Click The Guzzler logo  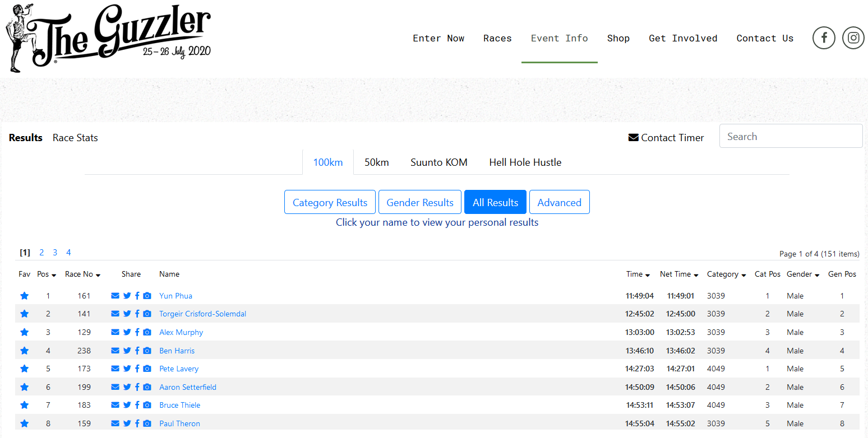pyautogui.click(x=108, y=38)
